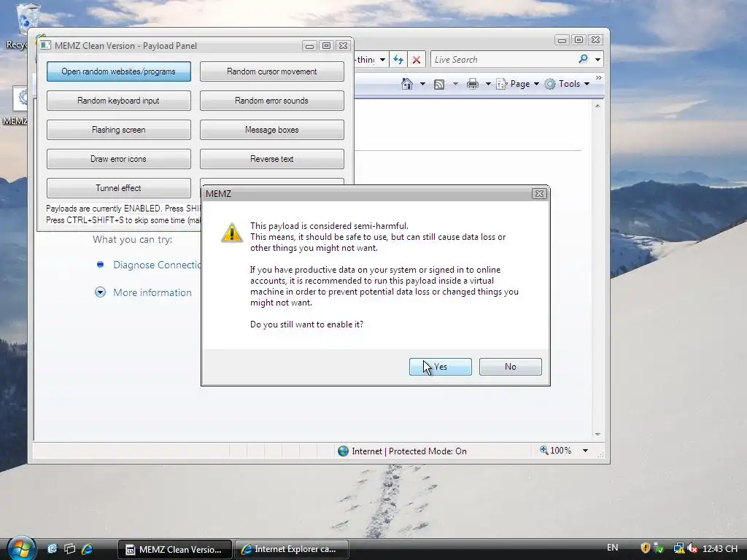747x560 pixels.
Task: Click scrollbar up arrow in Internet Explorer
Action: point(597,106)
